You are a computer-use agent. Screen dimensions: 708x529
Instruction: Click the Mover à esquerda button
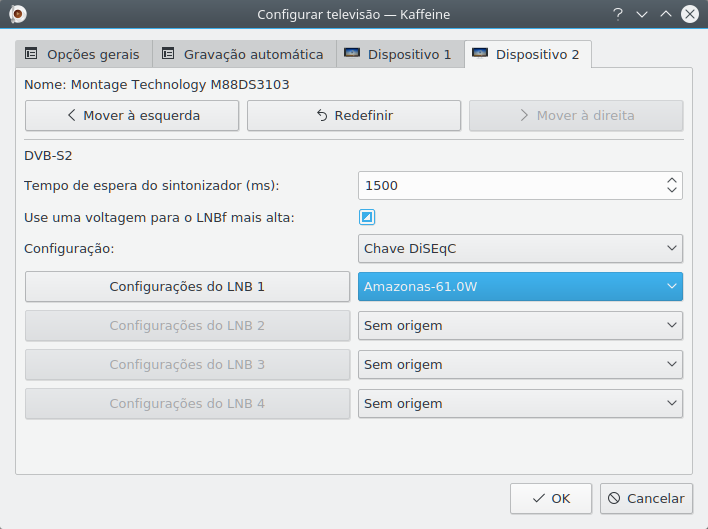tap(132, 116)
